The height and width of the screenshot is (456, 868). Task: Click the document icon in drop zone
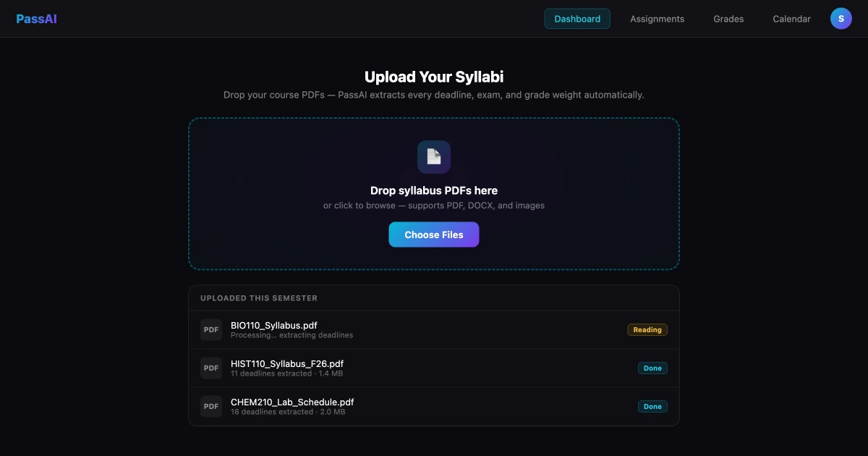pyautogui.click(x=434, y=157)
